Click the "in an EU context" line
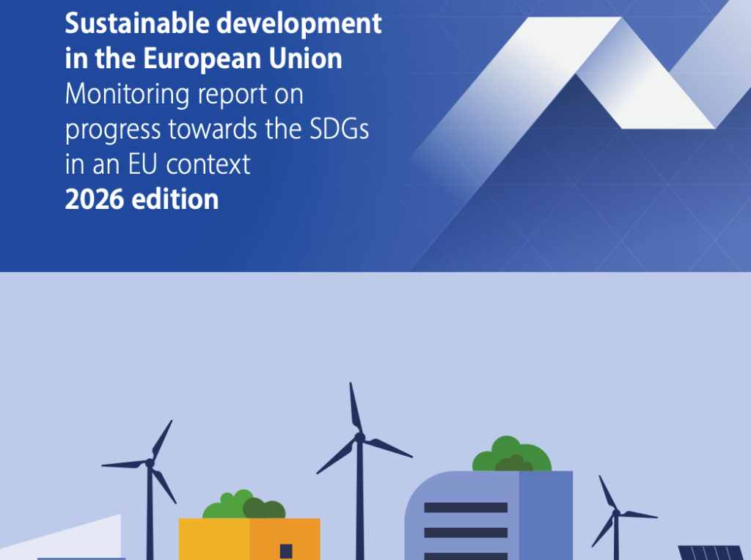Image resolution: width=751 pixels, height=560 pixels. 158,164
